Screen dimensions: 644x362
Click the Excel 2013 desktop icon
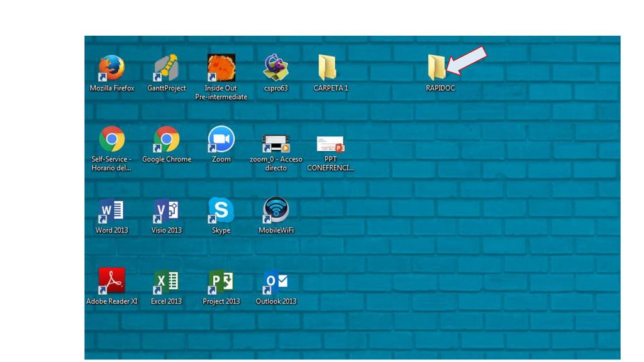[x=166, y=282]
